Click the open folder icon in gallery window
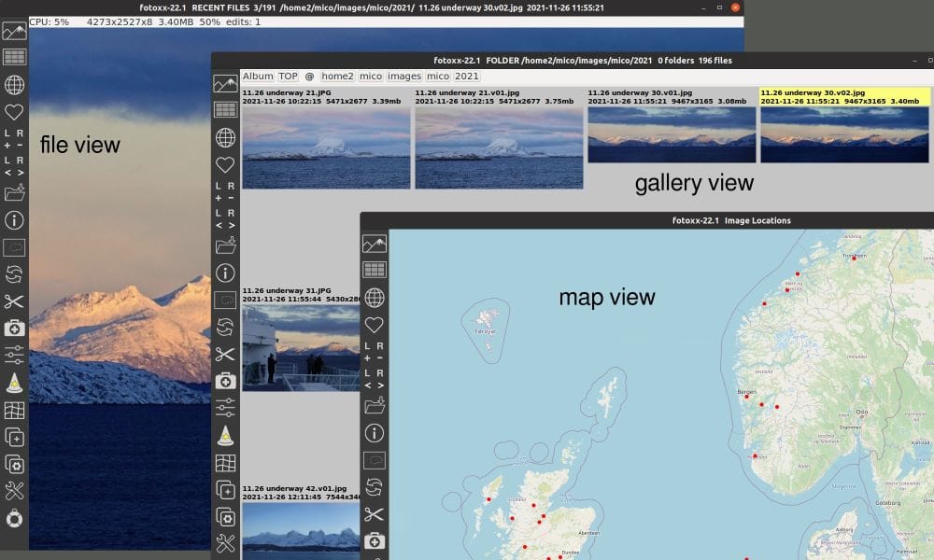 [x=225, y=245]
